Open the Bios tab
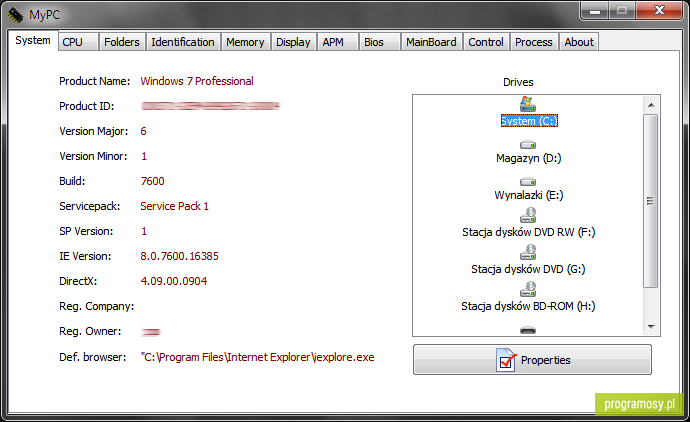Screen dimensions: 690x422 click(379, 42)
